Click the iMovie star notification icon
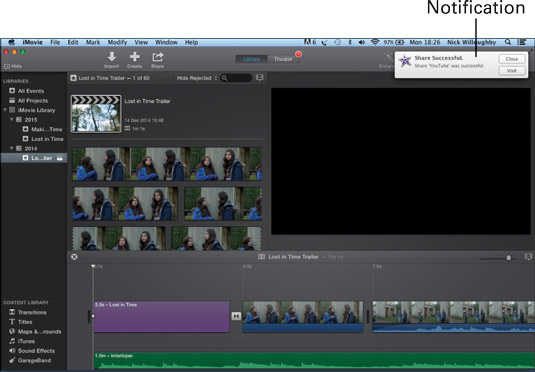Viewport: 535px width, 372px height. pos(405,61)
